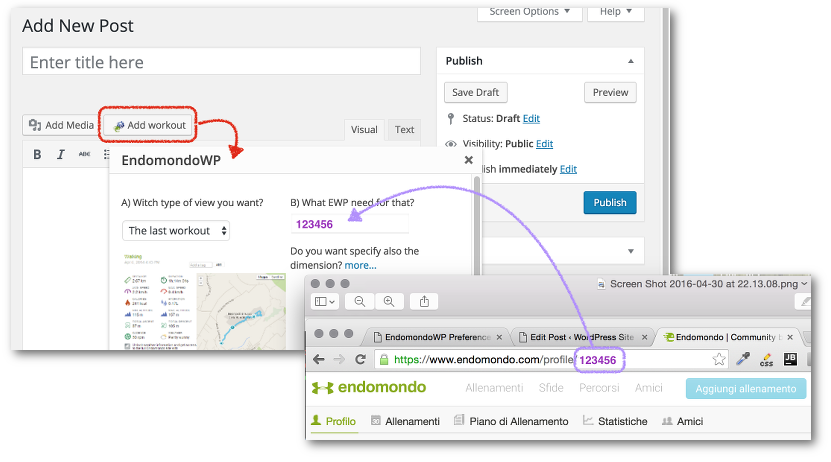Click the visibility eye icon
The width and height of the screenshot is (831, 462).
click(450, 144)
